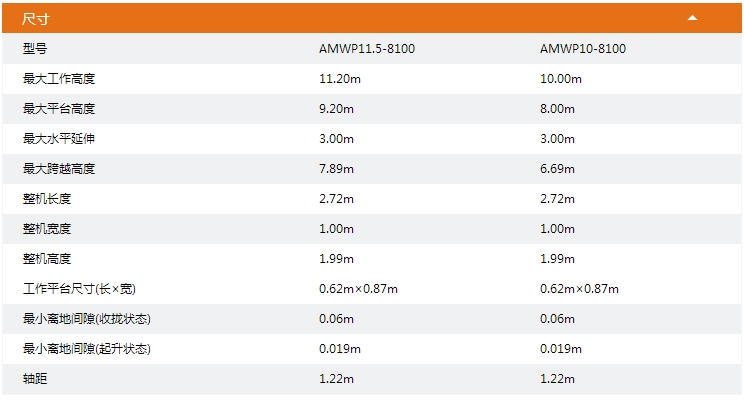Select the 最大平台高度 row label
Screen dimensions: 744x400
tap(59, 108)
